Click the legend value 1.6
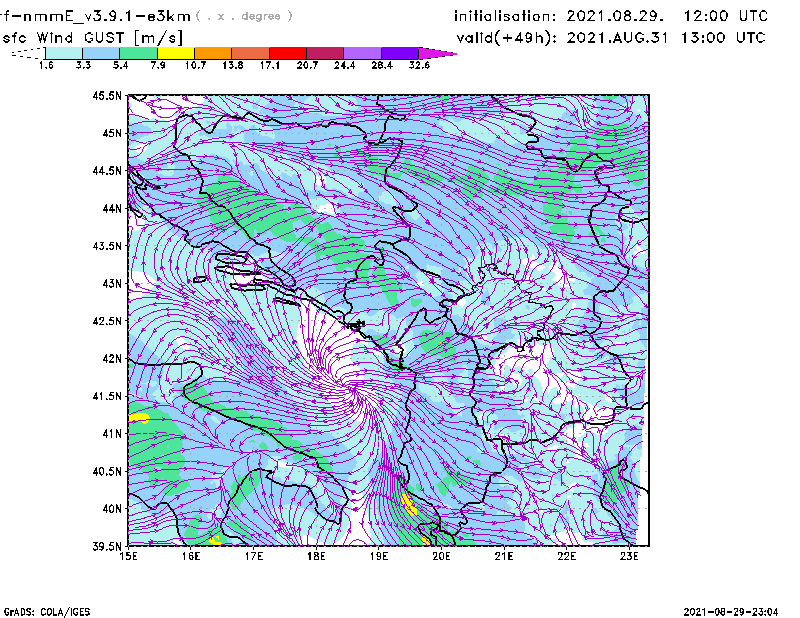This screenshot has width=800, height=618. [x=46, y=65]
